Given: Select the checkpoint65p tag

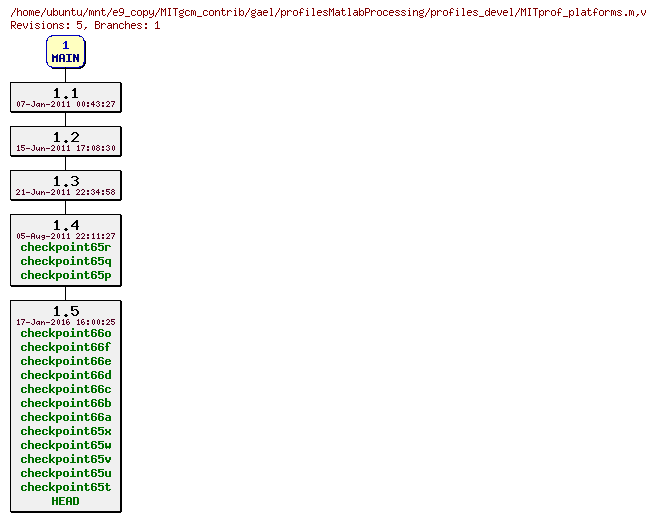Looking at the screenshot, I should point(66,275).
